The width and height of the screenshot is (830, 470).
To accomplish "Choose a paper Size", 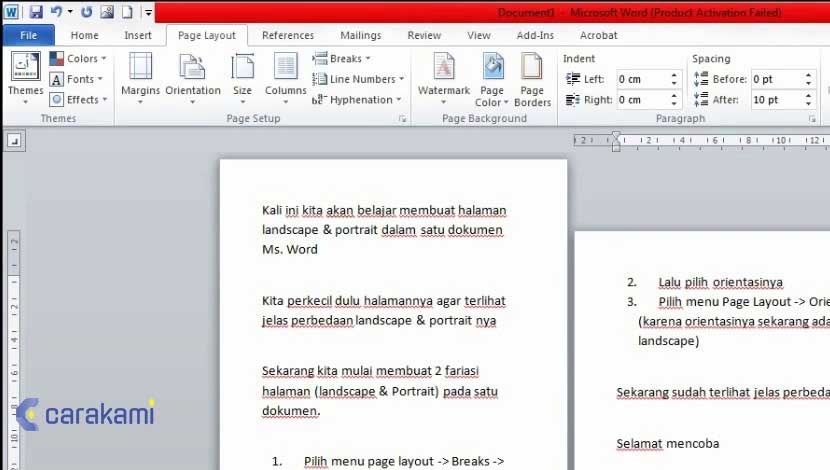I will (x=242, y=78).
